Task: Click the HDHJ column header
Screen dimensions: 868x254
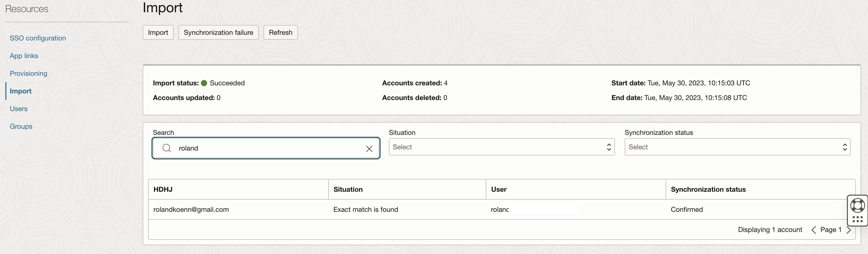Action: [163, 189]
